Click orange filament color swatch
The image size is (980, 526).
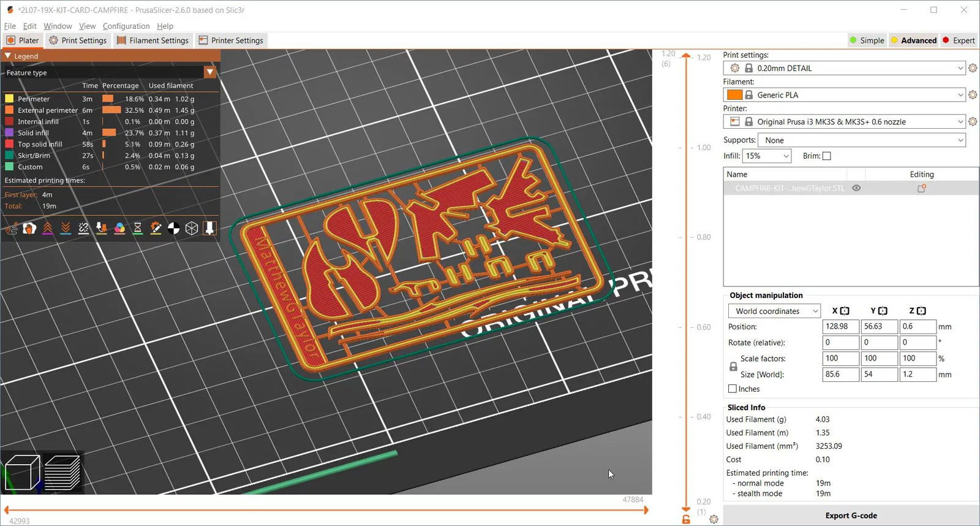pyautogui.click(x=734, y=95)
